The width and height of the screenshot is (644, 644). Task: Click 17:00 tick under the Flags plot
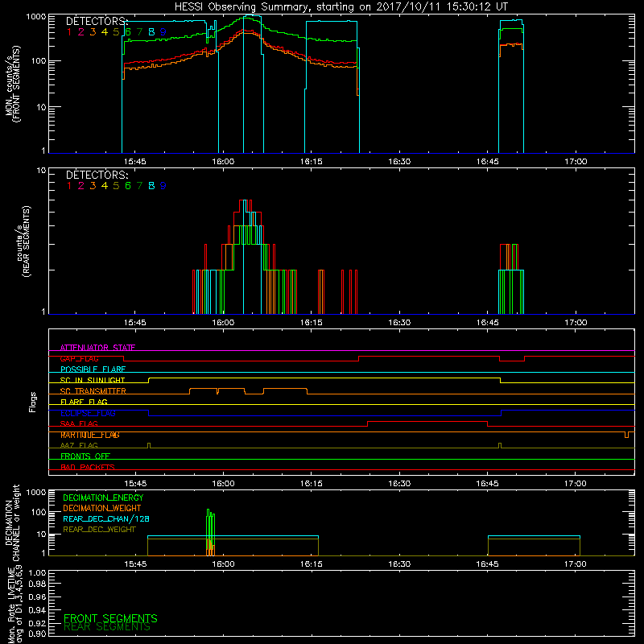(576, 484)
